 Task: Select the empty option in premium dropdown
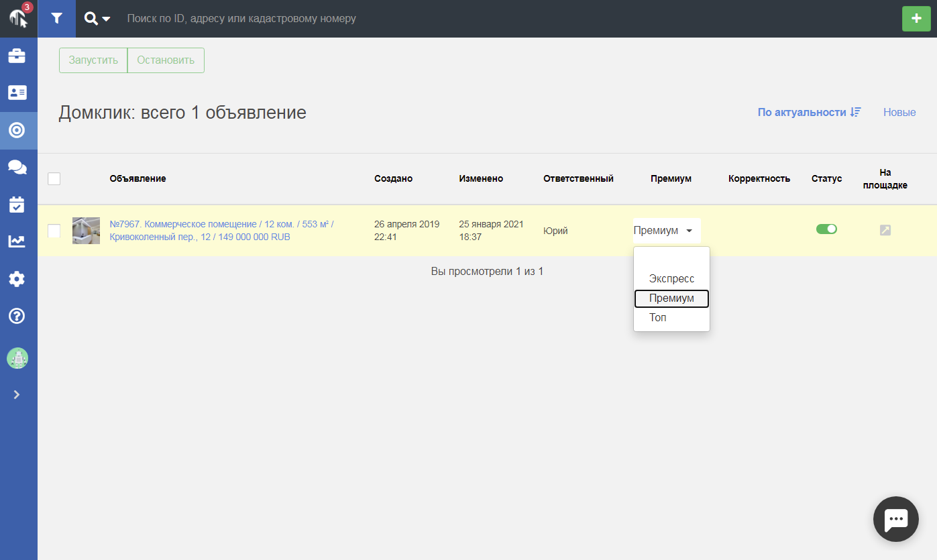coord(671,259)
